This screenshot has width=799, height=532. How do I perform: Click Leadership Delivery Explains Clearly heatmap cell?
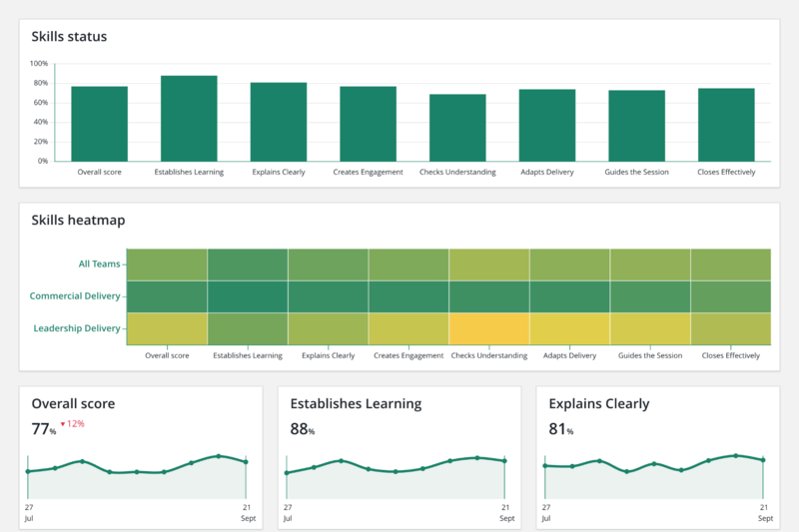point(329,328)
